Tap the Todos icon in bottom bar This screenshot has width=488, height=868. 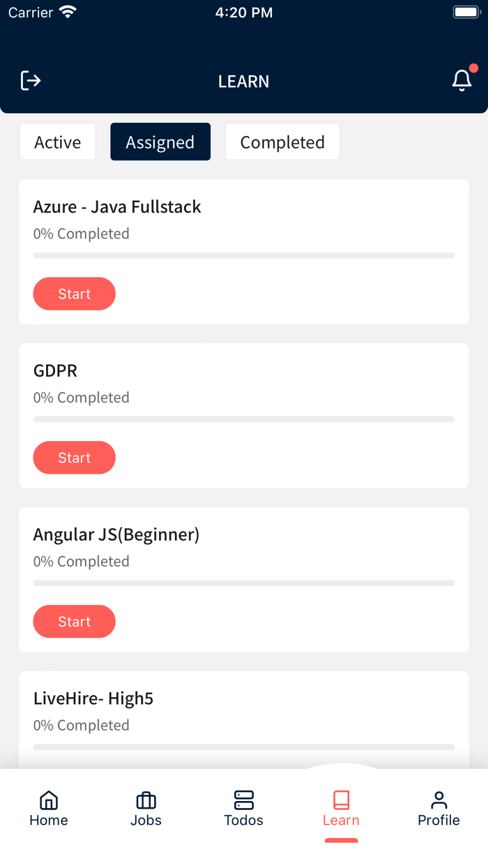click(x=243, y=800)
